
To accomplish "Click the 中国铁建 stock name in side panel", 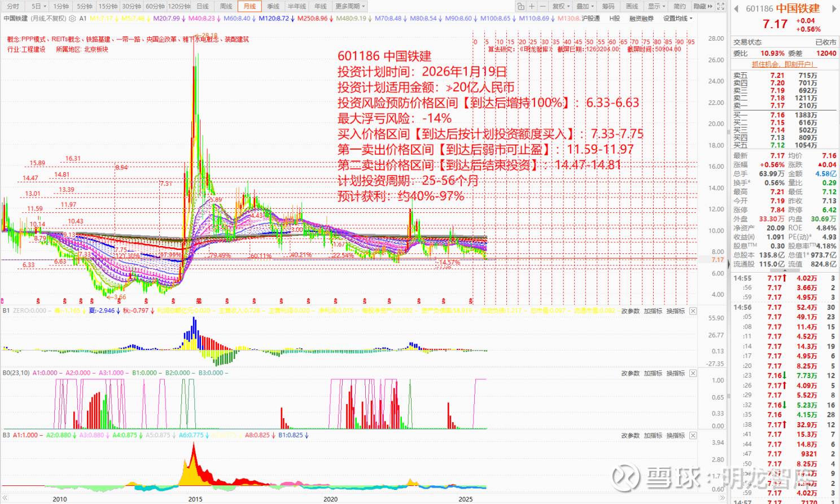I will click(798, 8).
